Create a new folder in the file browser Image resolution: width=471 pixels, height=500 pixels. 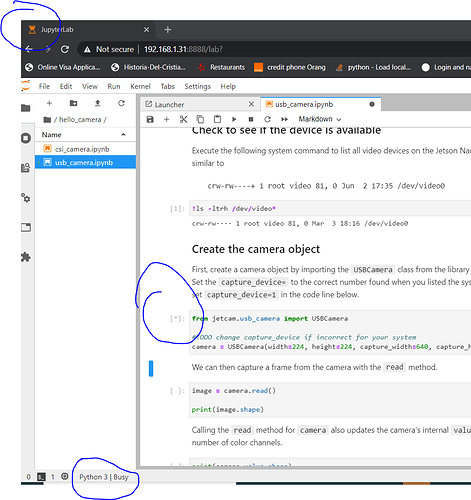tap(74, 103)
